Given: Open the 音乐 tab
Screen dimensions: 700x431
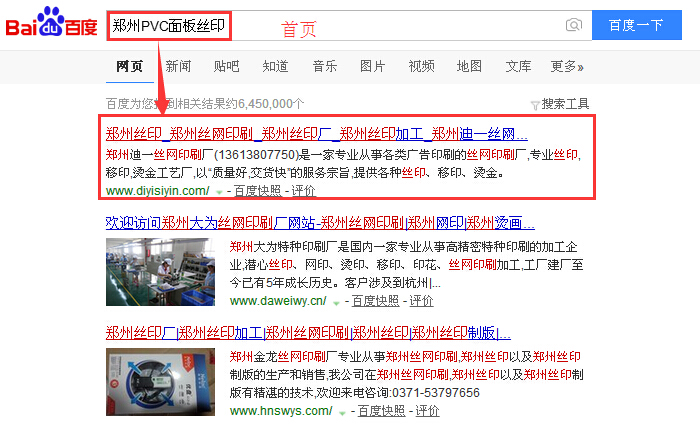Looking at the screenshot, I should (x=325, y=67).
